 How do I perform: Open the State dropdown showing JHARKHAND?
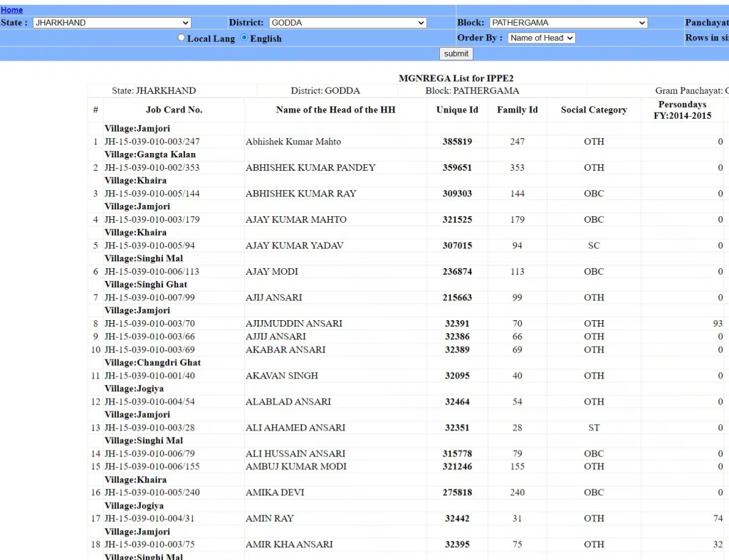pyautogui.click(x=112, y=23)
